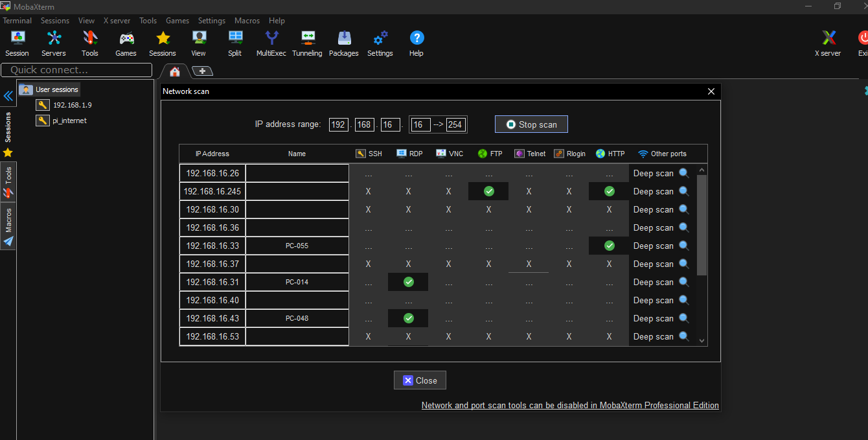
Task: Select the 192.168.1.9 session
Action: point(65,105)
